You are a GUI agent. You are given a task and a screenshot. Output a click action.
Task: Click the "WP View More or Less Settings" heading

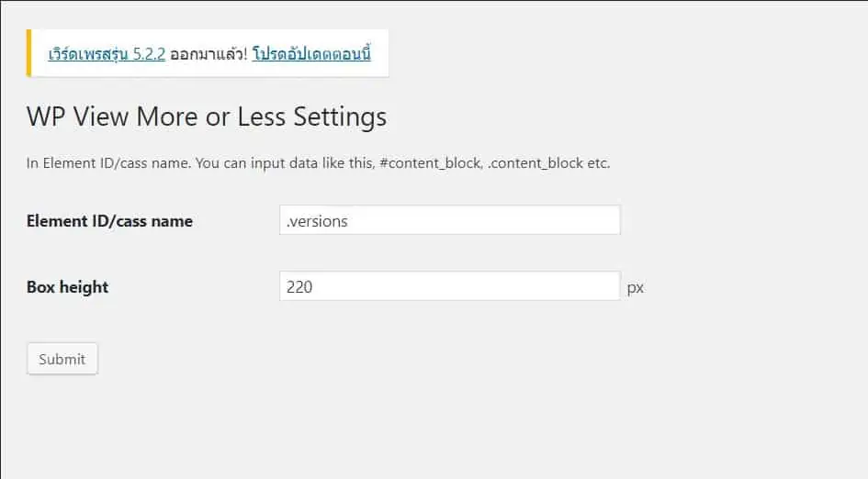[207, 117]
